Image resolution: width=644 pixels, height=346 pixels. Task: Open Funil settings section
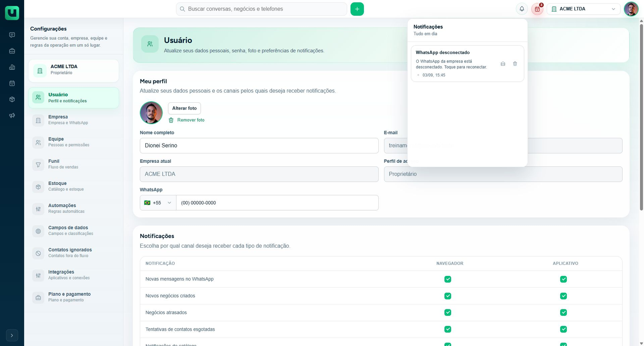[74, 164]
